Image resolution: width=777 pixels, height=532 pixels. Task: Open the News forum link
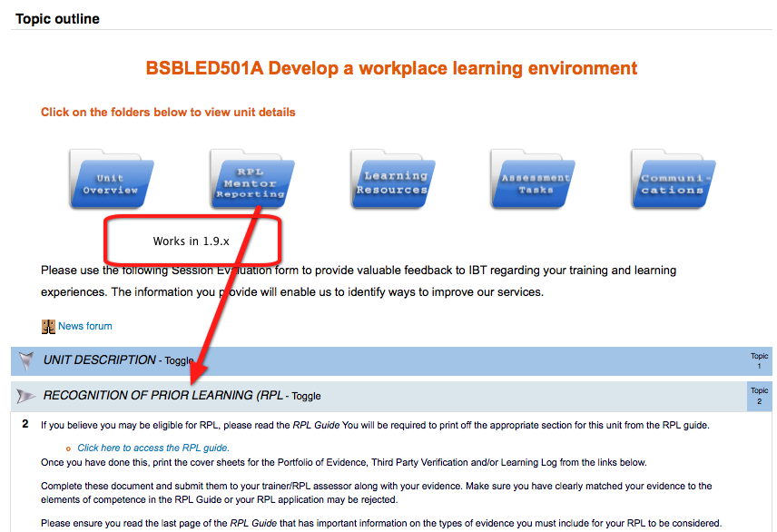click(x=85, y=326)
